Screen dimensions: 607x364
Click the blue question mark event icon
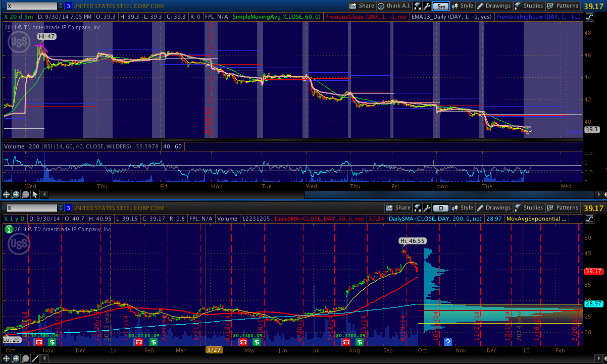coord(447,342)
